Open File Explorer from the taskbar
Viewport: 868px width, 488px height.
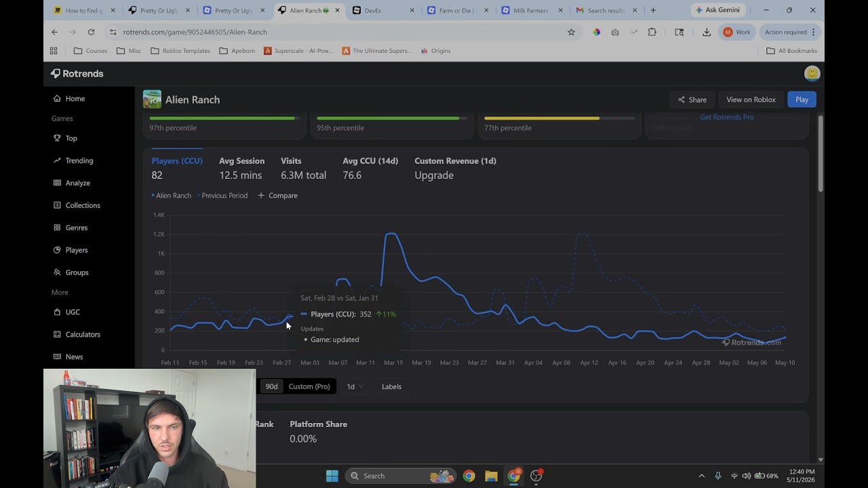[x=491, y=476]
